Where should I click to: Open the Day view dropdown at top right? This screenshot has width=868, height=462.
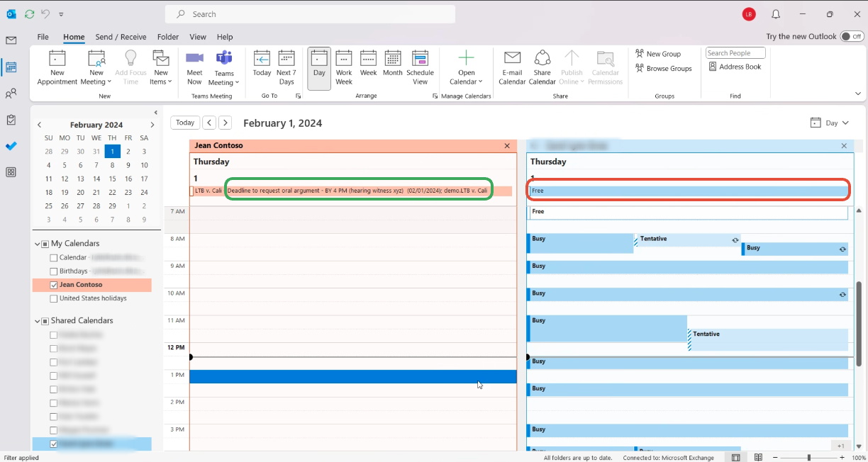click(x=830, y=123)
